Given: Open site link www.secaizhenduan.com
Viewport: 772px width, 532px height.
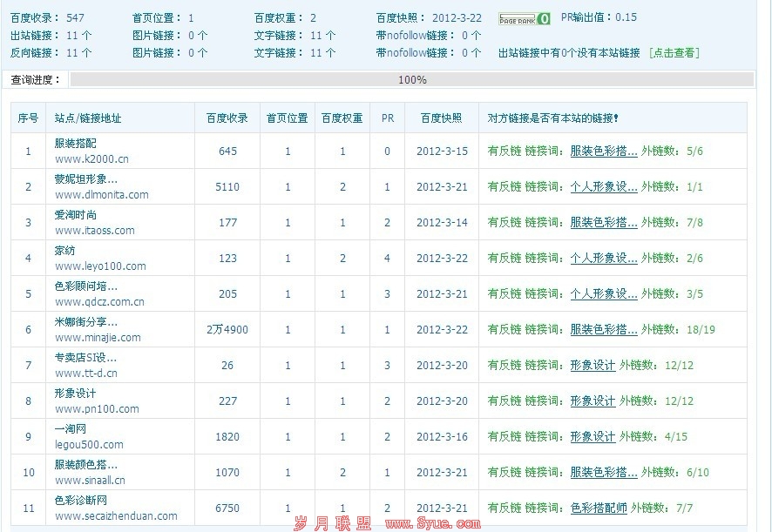Looking at the screenshot, I should pos(116,515).
